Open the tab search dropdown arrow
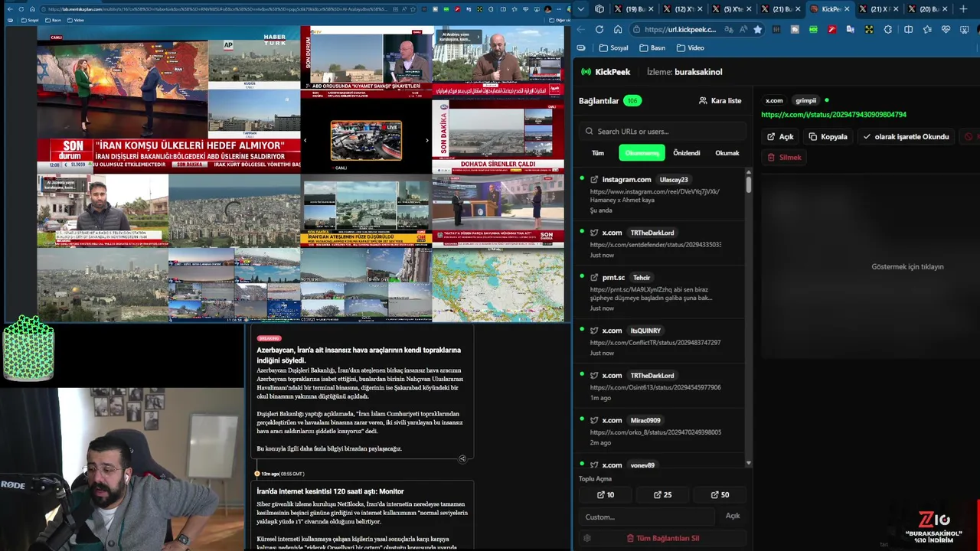 point(581,9)
